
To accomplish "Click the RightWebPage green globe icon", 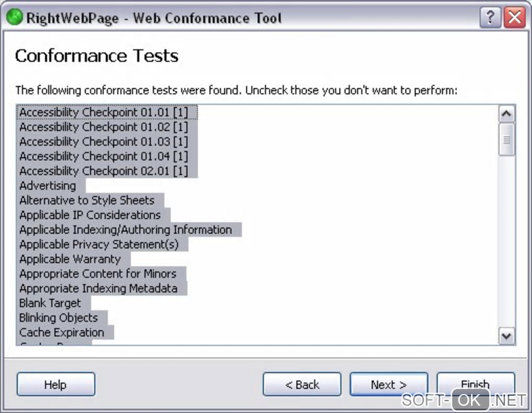I will click(x=14, y=18).
